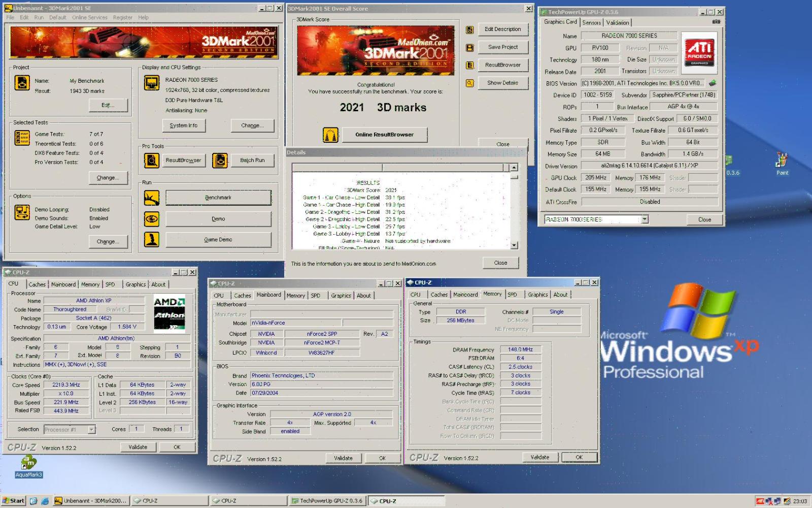Click Change button under Selected Tests
812x508 pixels.
click(x=108, y=178)
